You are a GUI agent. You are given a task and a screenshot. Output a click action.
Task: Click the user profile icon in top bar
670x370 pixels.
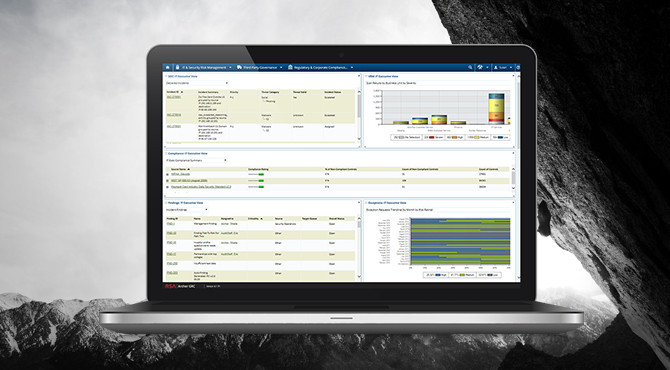496,68
